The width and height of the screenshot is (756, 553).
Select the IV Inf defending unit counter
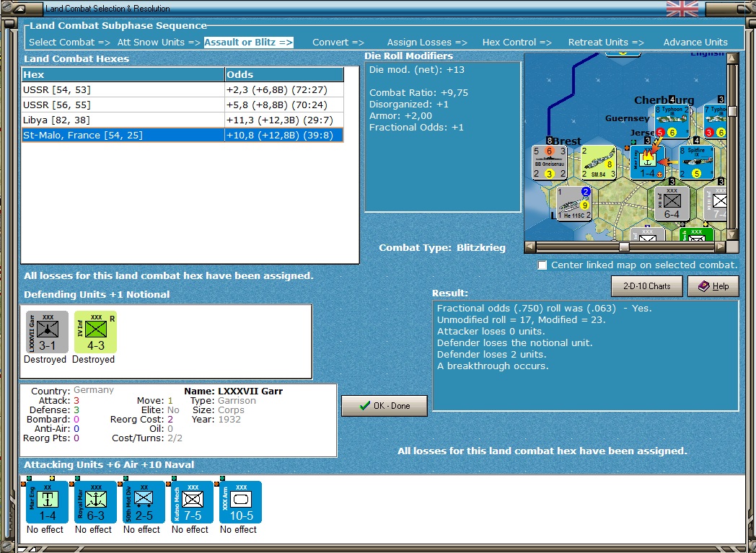coord(94,332)
